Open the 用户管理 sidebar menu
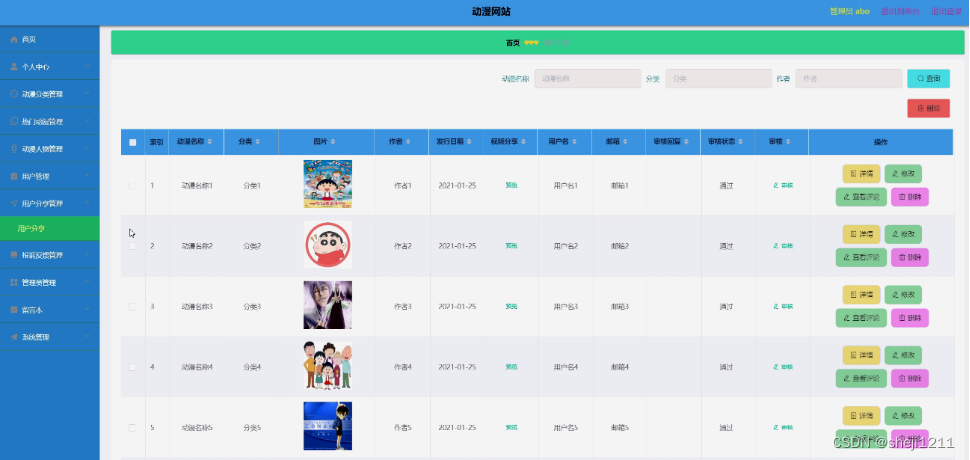 tap(49, 176)
